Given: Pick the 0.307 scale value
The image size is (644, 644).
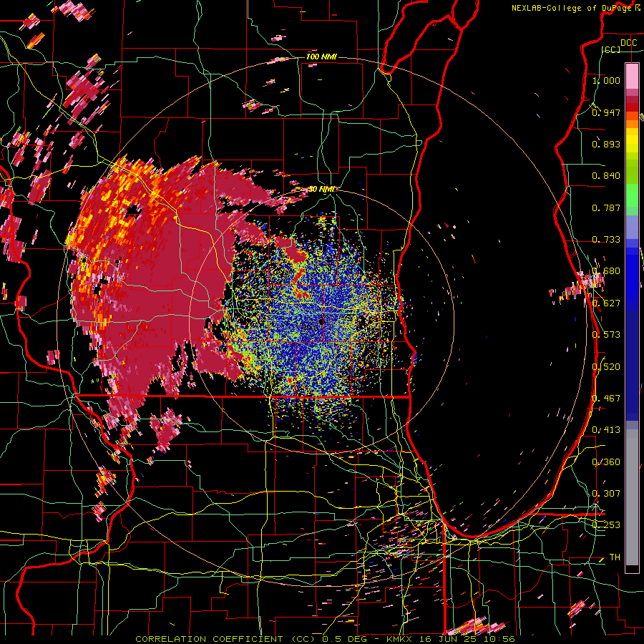Looking at the screenshot, I should coord(606,493).
